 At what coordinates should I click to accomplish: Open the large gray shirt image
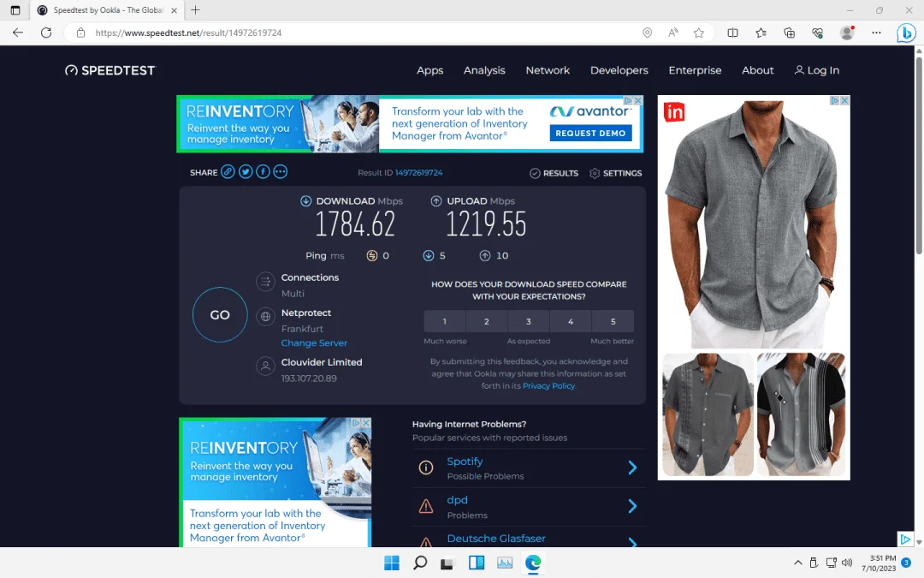(x=753, y=224)
